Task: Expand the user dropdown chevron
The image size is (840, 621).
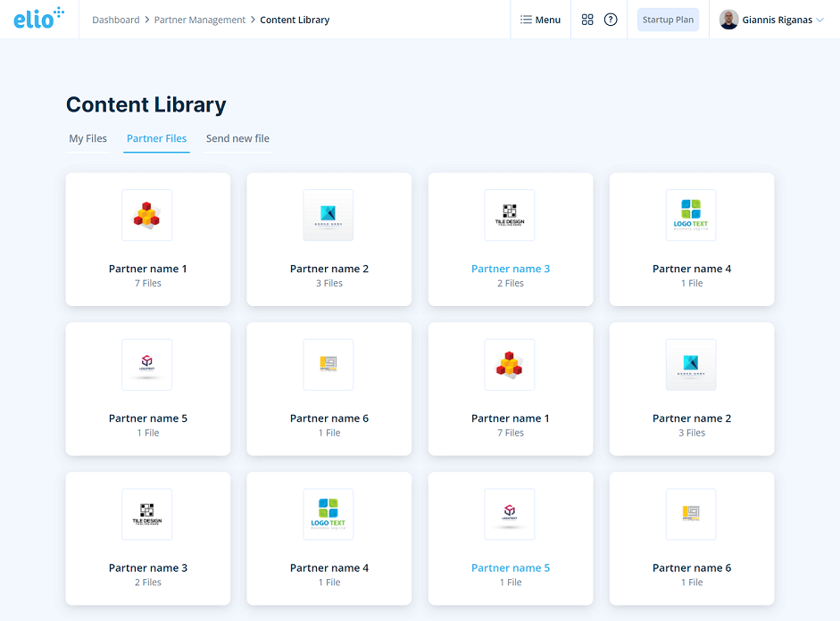Action: pyautogui.click(x=819, y=20)
